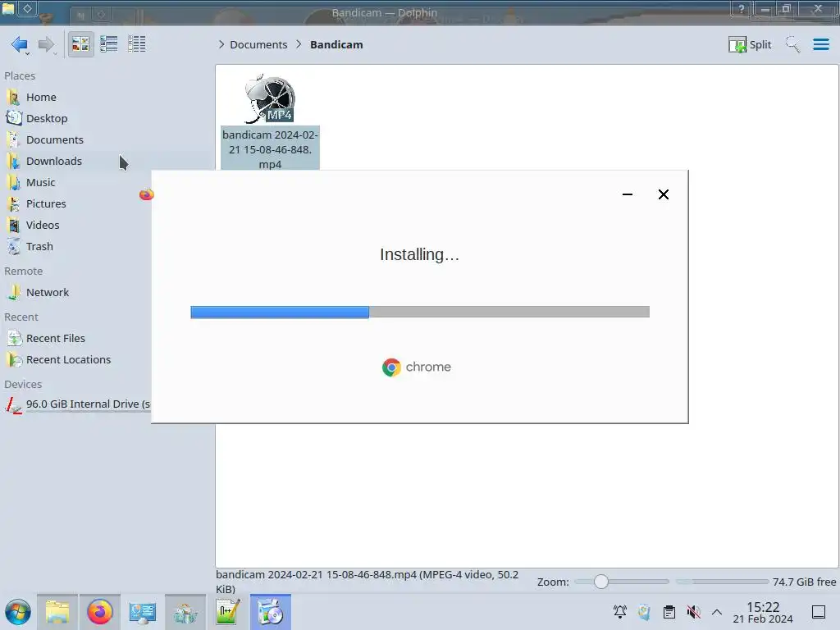
Task: Click the Split view button
Action: [x=750, y=44]
